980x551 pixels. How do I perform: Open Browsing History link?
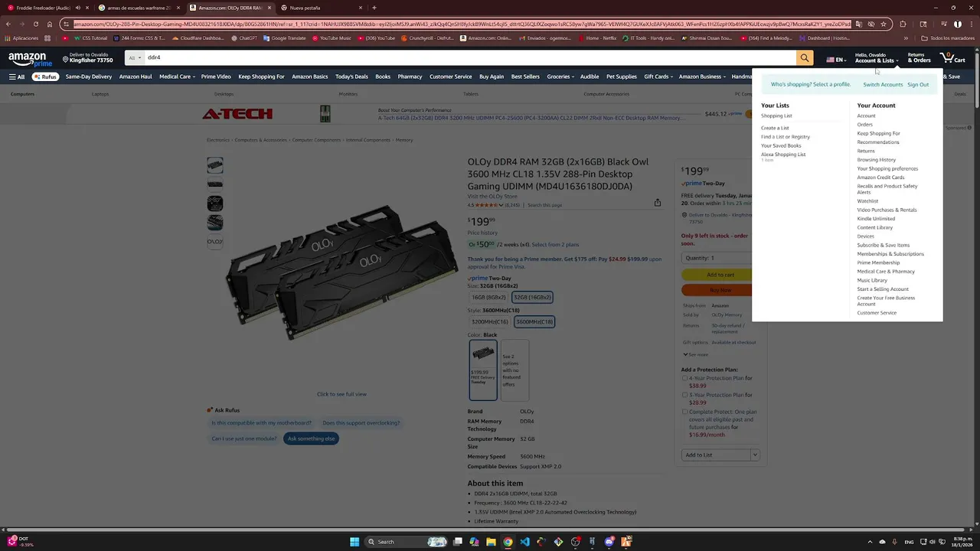(876, 159)
